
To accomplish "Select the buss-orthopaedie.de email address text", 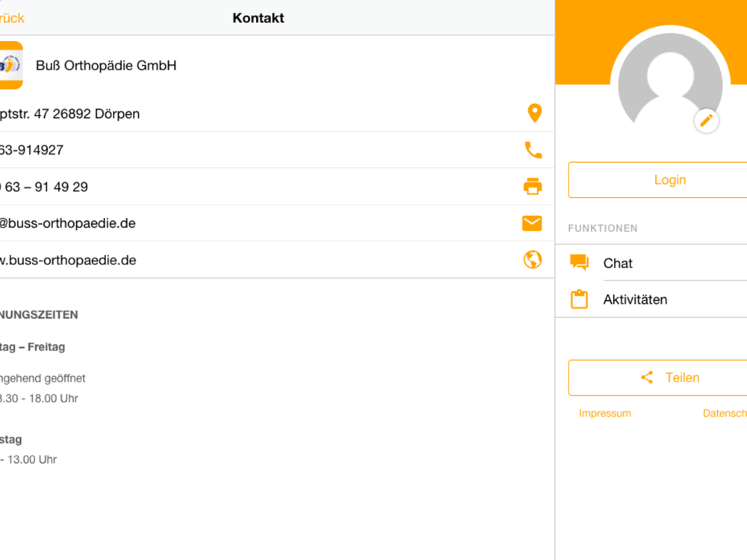I will click(68, 223).
